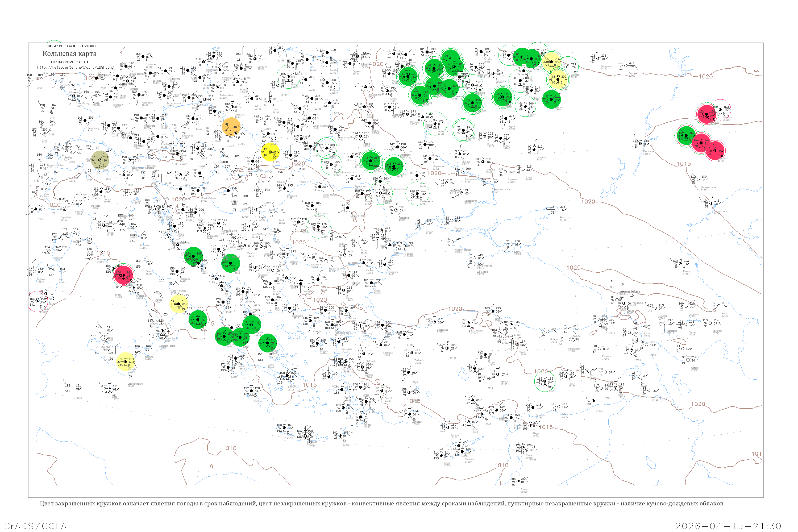Click the bright yellow circle south of Poland
The height and width of the screenshot is (532, 798).
tap(271, 152)
